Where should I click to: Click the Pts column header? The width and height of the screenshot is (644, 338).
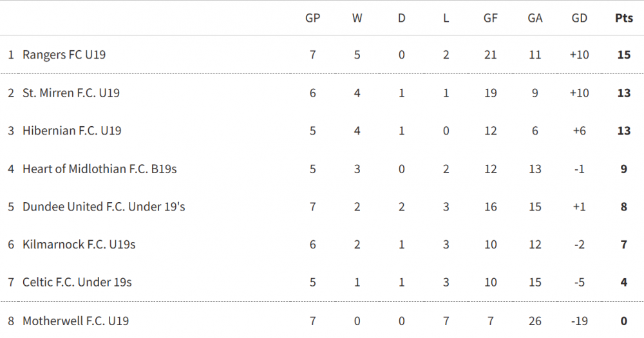tap(623, 18)
